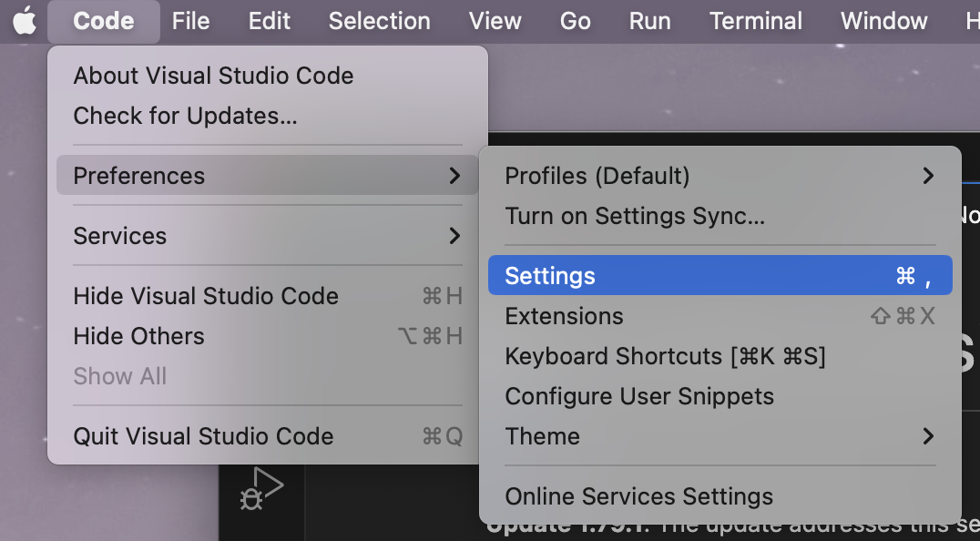Open the Apple menu
Image resolution: width=980 pixels, height=541 pixels.
25,21
